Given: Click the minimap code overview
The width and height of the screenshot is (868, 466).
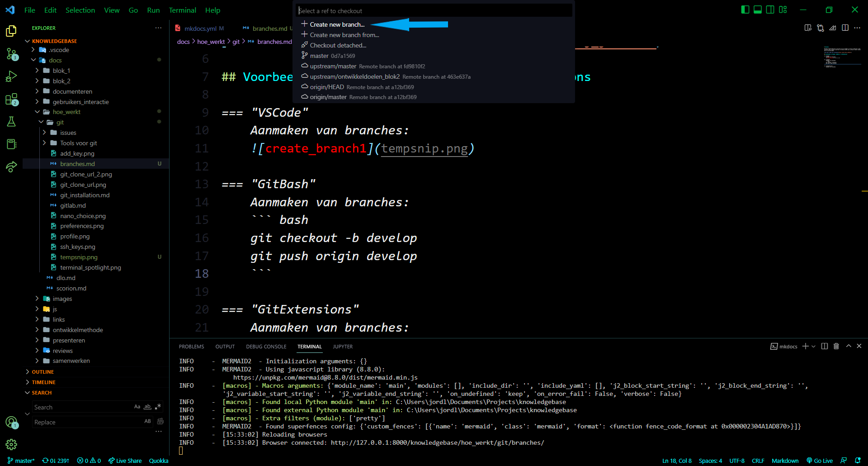Looking at the screenshot, I should 842,57.
